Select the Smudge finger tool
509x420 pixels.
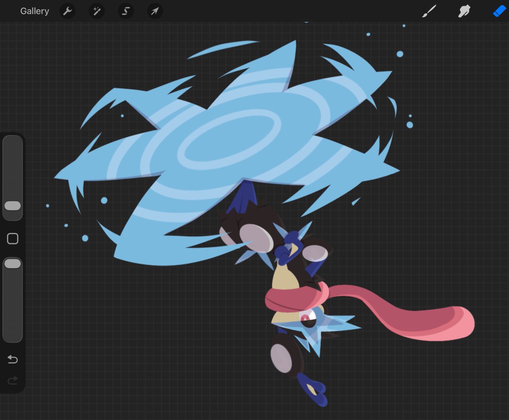click(x=464, y=11)
